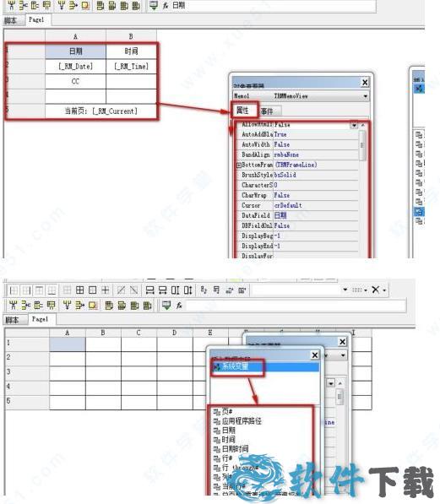Image resolution: width=440 pixels, height=504 pixels.
Task: Select the [_RM_Date] cell
Action: (75, 67)
